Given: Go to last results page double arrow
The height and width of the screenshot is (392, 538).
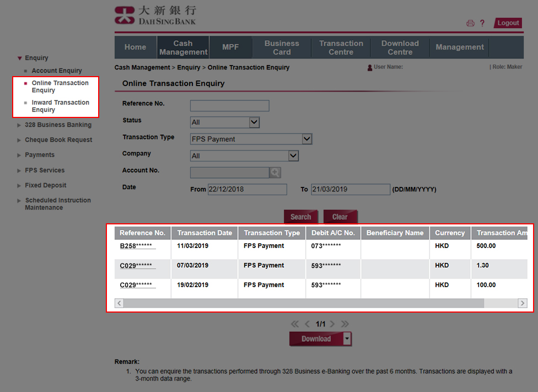Looking at the screenshot, I should coord(345,324).
